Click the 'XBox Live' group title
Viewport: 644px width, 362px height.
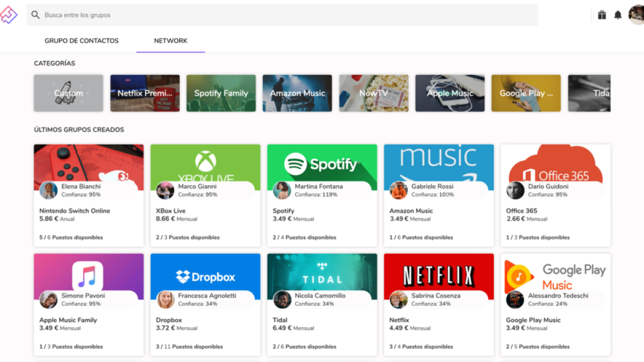(x=171, y=211)
